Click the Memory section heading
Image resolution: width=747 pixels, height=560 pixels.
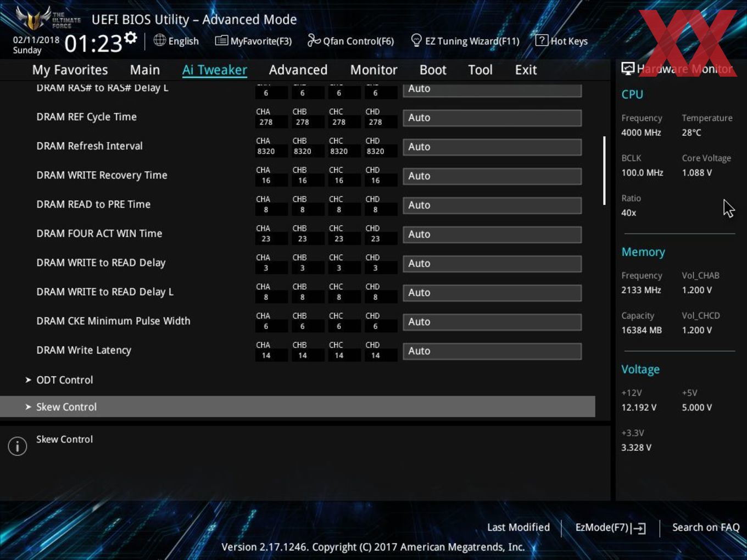tap(643, 252)
